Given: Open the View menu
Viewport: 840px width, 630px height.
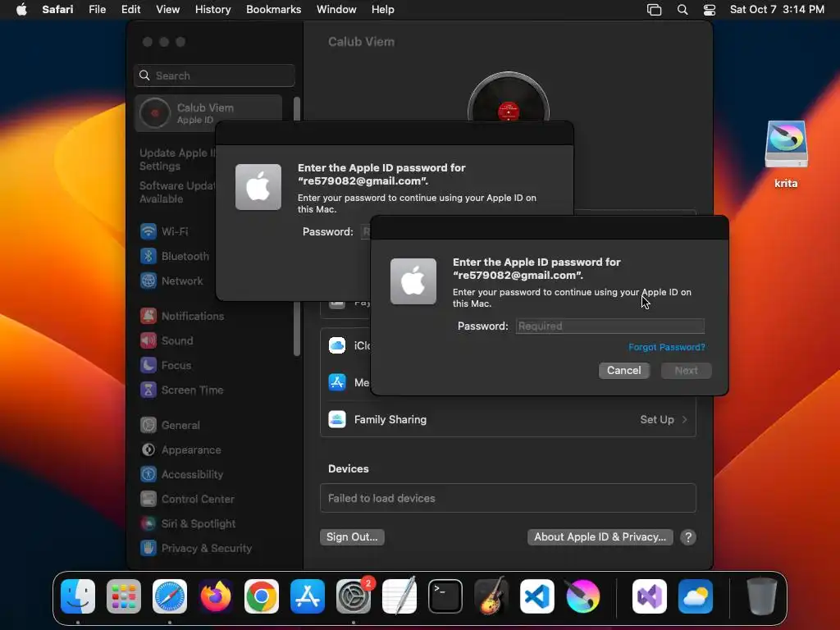Looking at the screenshot, I should [x=167, y=10].
